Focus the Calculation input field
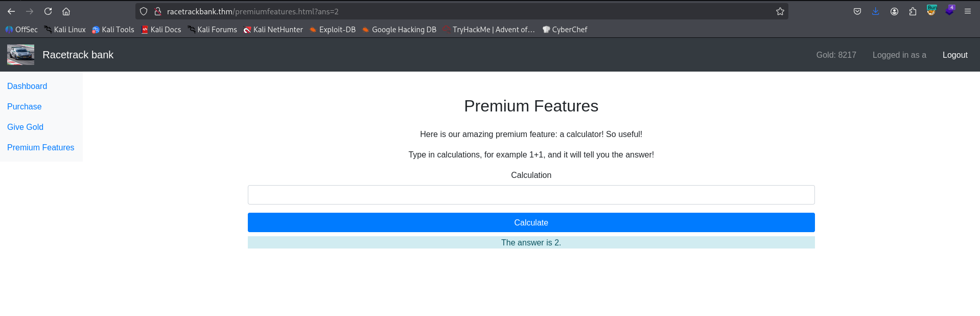The image size is (980, 316). click(531, 195)
